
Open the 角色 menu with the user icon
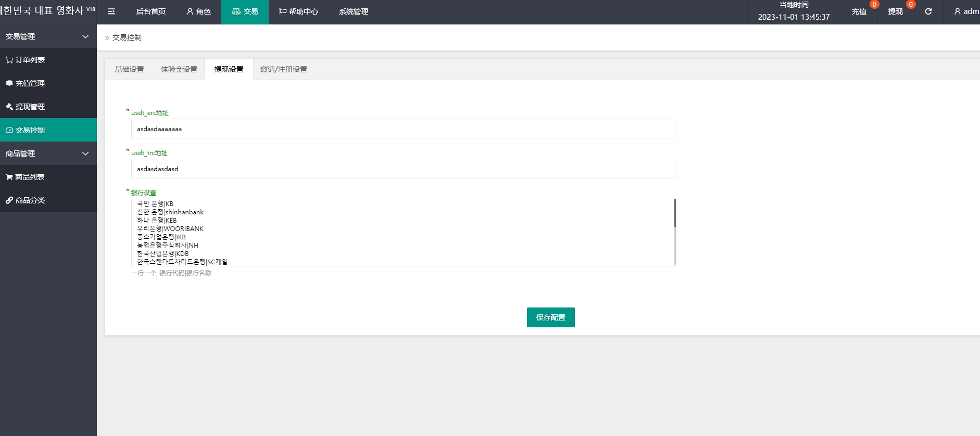coord(198,11)
